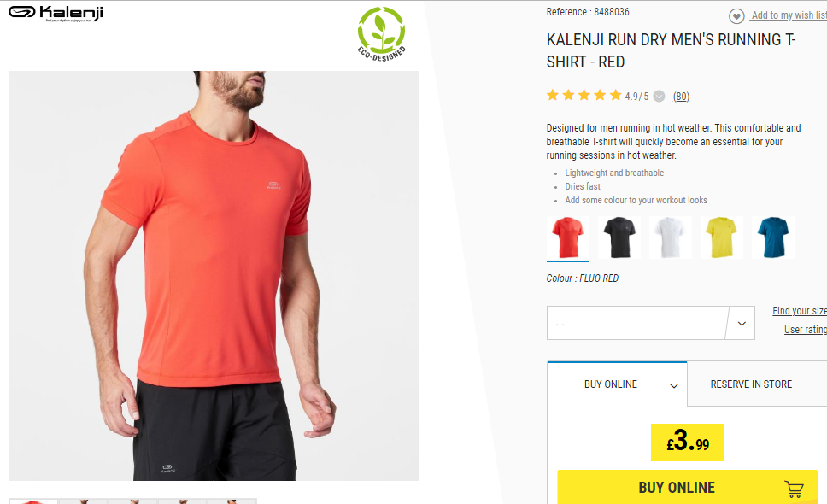This screenshot has width=827, height=504.
Task: Expand the Buy Online tab chevron
Action: coord(673,386)
